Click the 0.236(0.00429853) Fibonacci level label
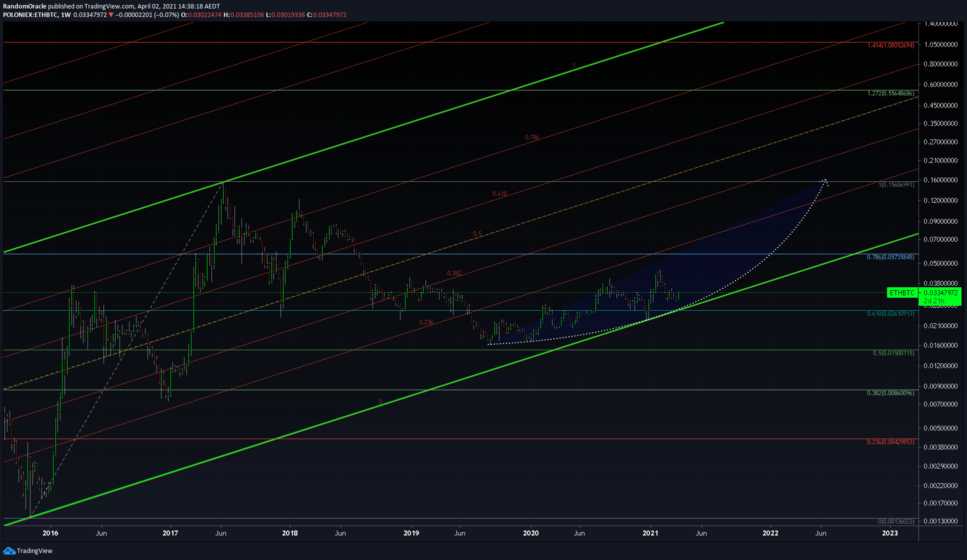The width and height of the screenshot is (967, 560). coord(890,442)
